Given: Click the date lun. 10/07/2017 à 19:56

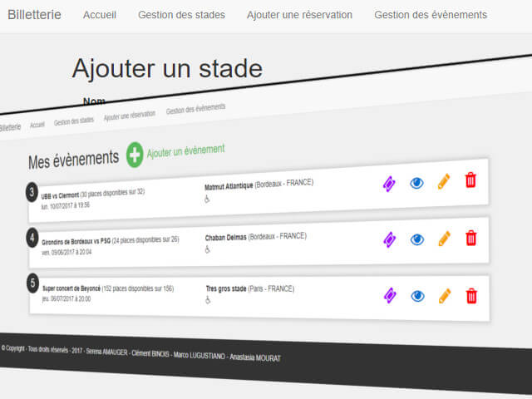Looking at the screenshot, I should click(x=66, y=206).
